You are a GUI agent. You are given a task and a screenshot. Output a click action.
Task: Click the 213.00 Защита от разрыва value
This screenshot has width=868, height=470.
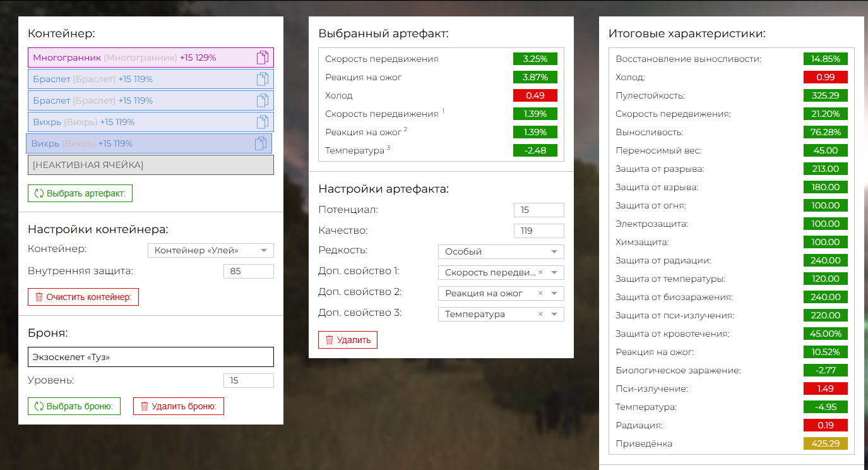point(826,169)
